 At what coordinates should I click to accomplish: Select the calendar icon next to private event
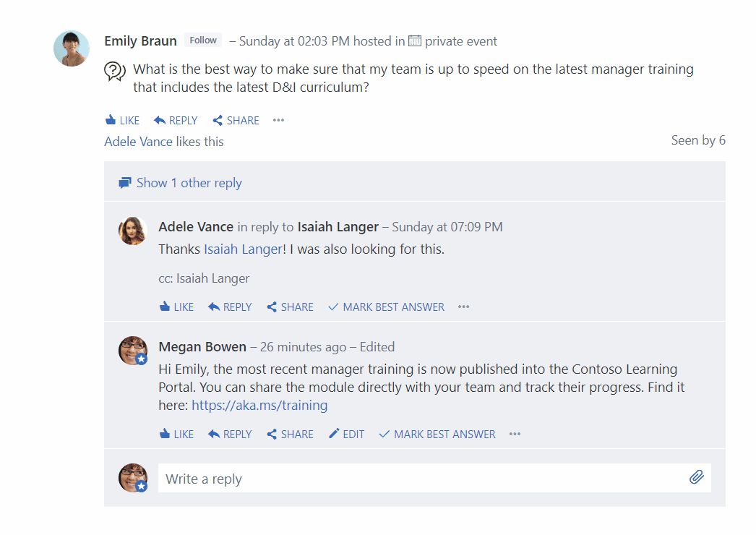[414, 41]
